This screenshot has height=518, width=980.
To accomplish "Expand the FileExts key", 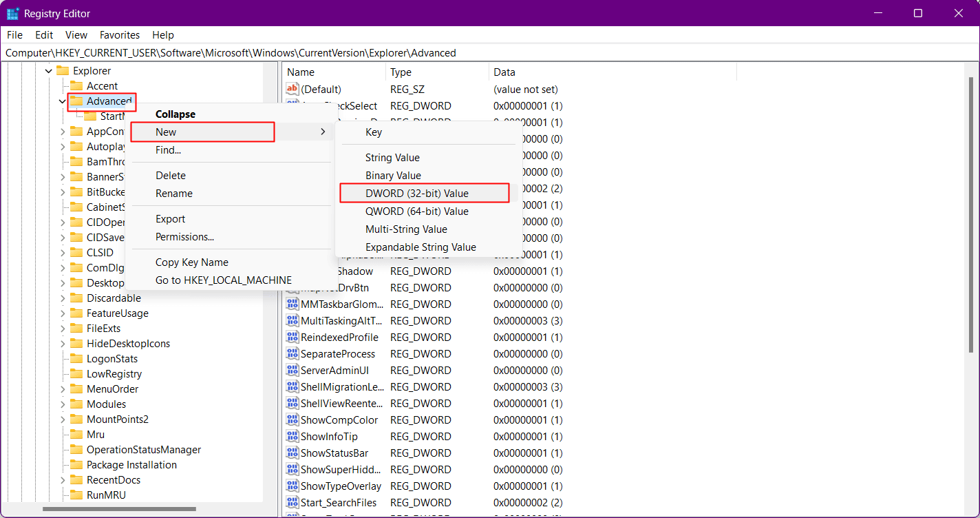I will [63, 328].
